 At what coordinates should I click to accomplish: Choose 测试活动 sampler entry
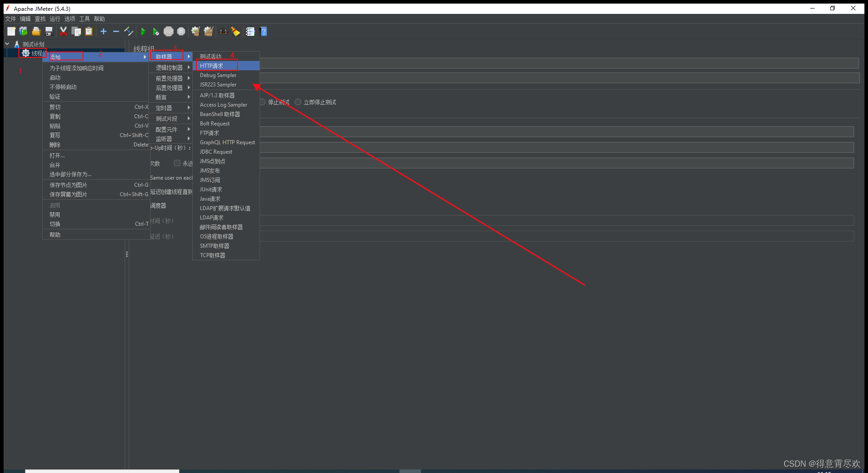pyautogui.click(x=226, y=56)
